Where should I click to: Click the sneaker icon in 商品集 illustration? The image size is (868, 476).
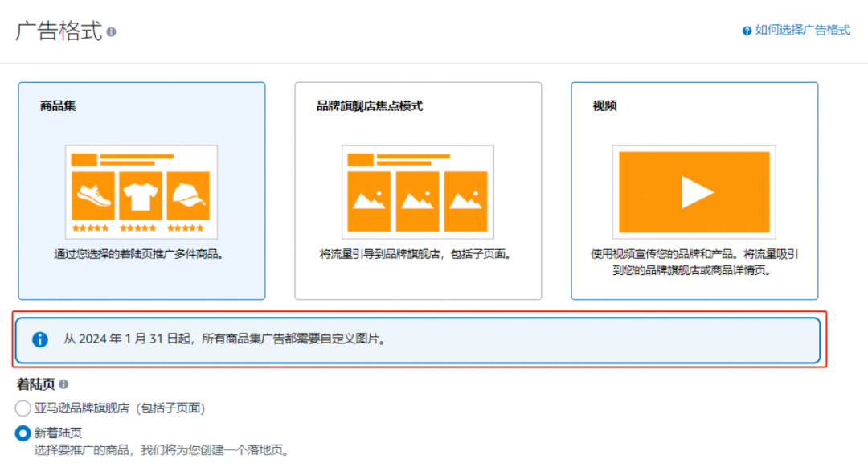[x=93, y=195]
